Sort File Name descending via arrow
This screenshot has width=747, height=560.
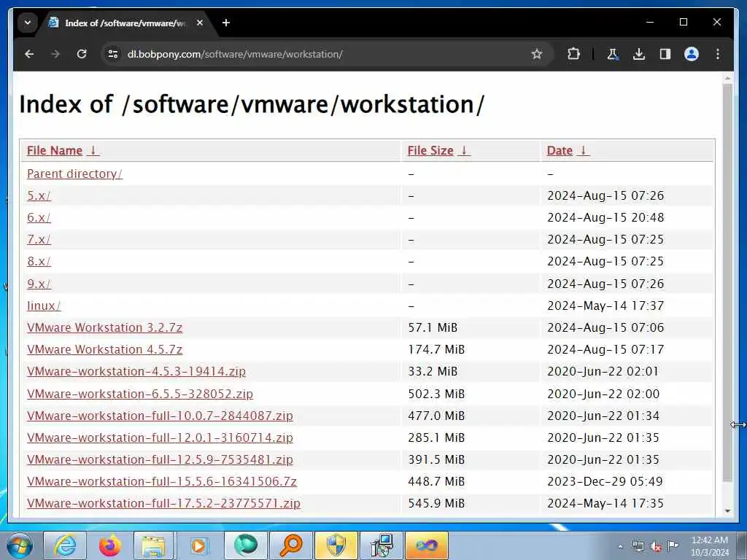(93, 151)
